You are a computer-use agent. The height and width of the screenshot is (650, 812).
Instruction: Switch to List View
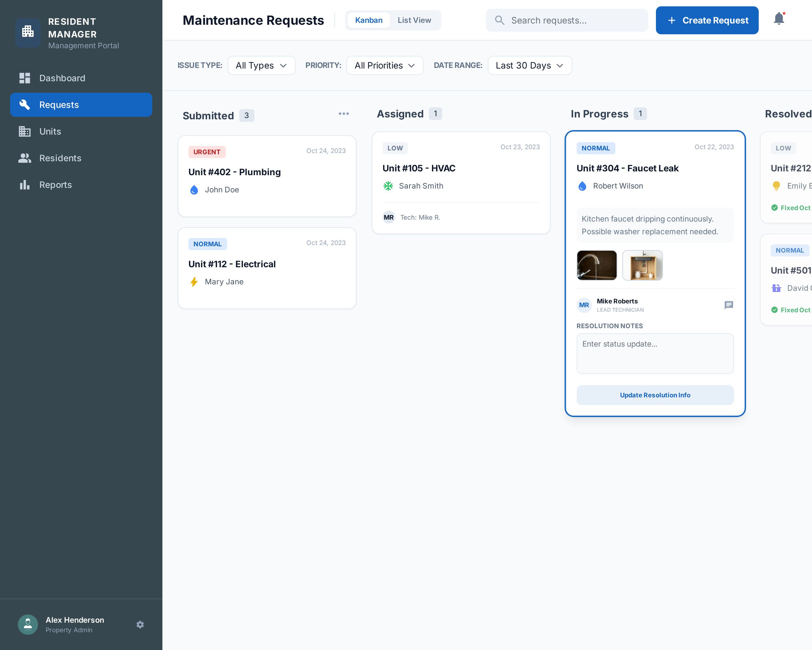(414, 20)
